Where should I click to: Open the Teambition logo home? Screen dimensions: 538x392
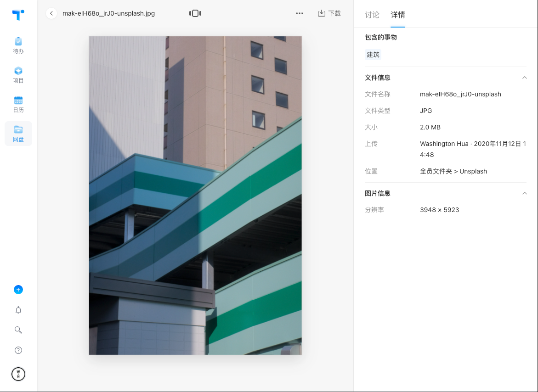coord(18,15)
